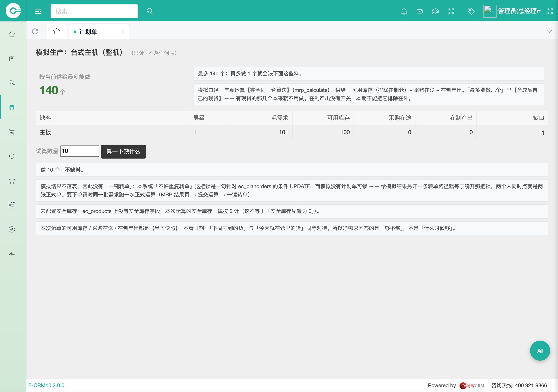558x392 pixels.
Task: Open the 管理员(总经理) user dropdown
Action: tap(519, 11)
